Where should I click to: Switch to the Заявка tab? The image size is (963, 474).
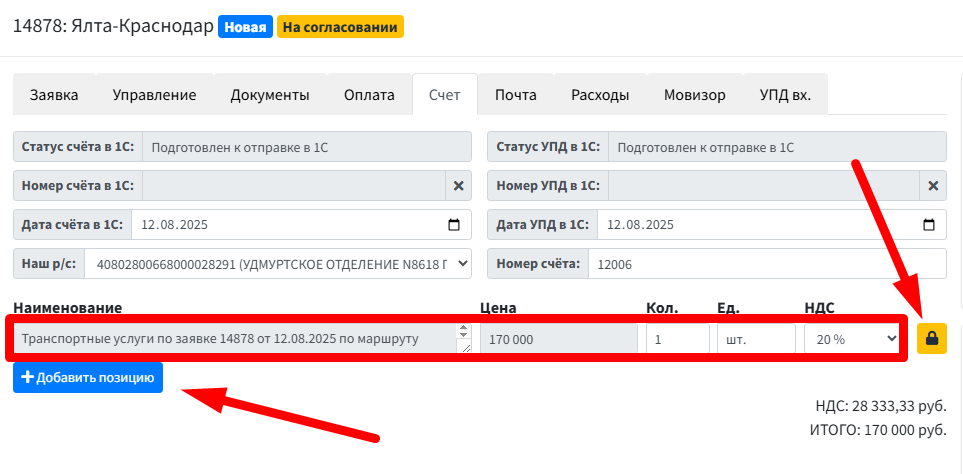point(54,95)
